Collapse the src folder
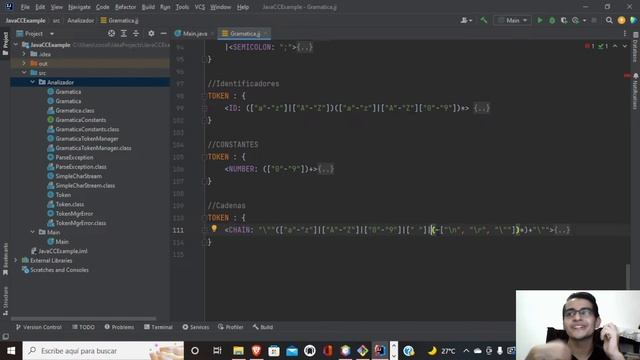 (x=24, y=73)
